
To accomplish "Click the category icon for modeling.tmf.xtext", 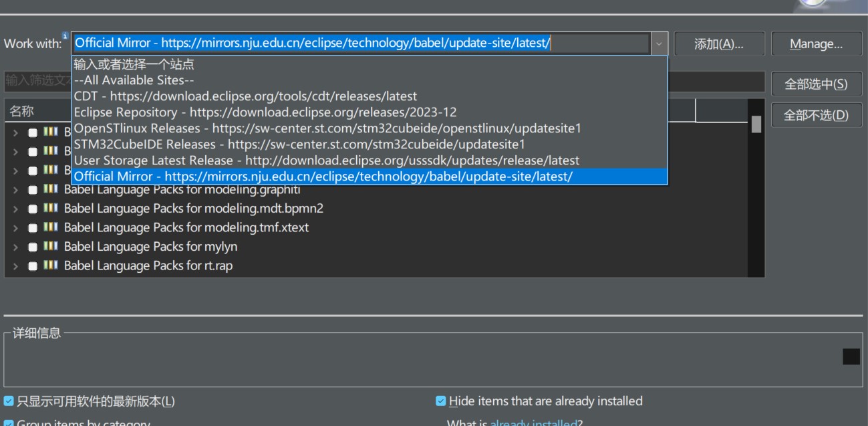I will 50,227.
